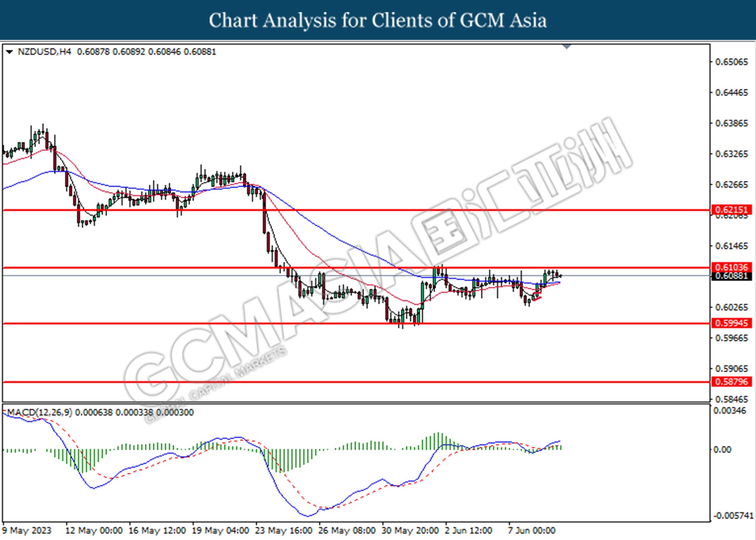Click the 2 Jun 12:00 time label
The width and height of the screenshot is (756, 540).
point(469,531)
